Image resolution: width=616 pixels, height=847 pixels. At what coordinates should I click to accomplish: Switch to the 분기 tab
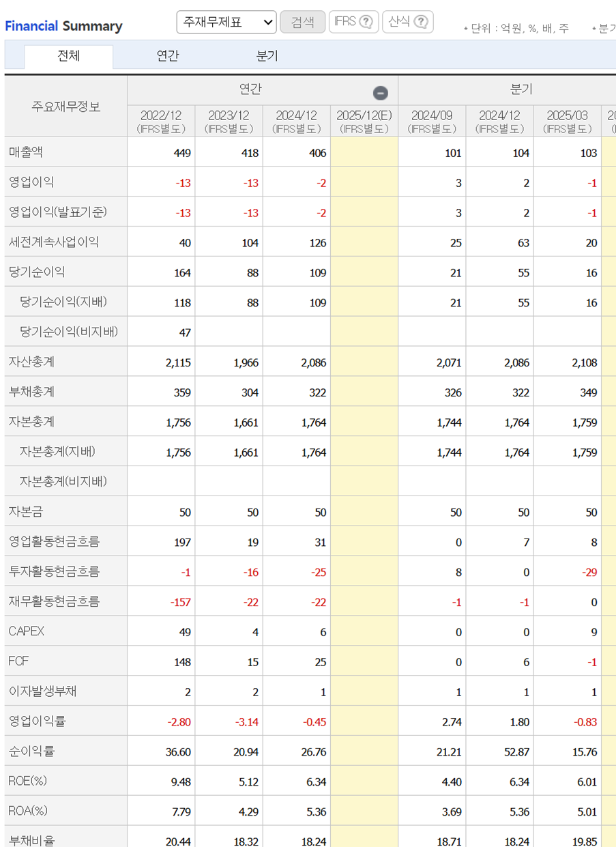tap(266, 57)
